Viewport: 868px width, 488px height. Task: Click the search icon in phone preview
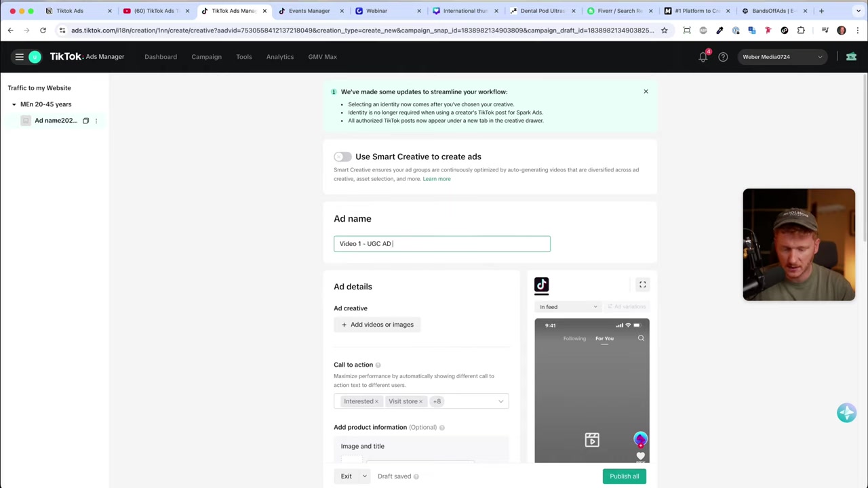tap(641, 338)
